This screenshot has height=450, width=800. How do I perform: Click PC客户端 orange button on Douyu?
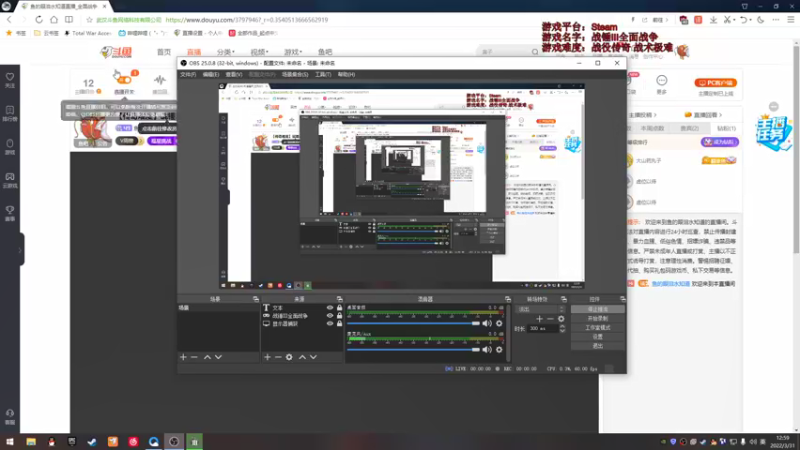tap(715, 83)
